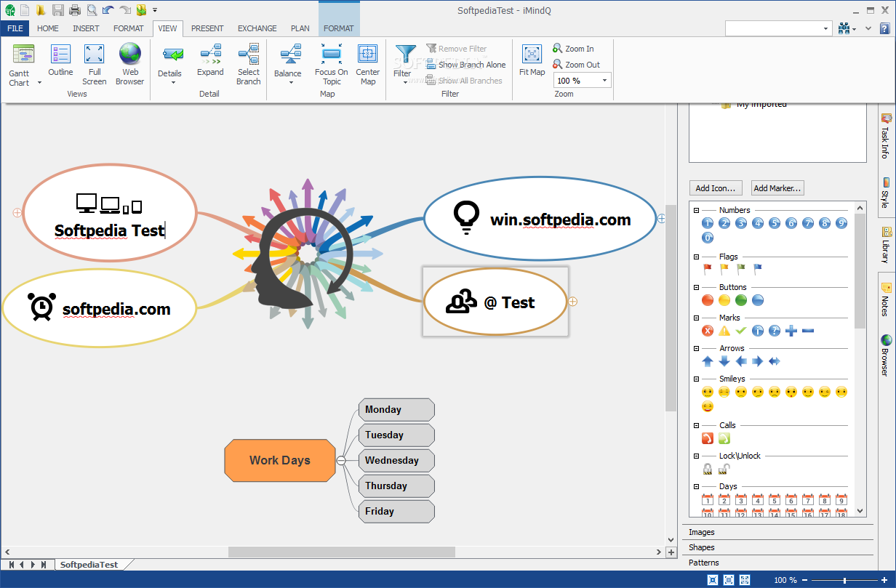896x588 pixels.
Task: Collapse the Work Days branch toggle
Action: point(341,460)
